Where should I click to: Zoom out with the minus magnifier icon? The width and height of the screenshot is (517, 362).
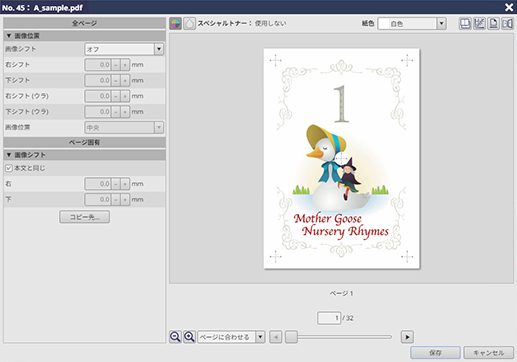pyautogui.click(x=175, y=337)
